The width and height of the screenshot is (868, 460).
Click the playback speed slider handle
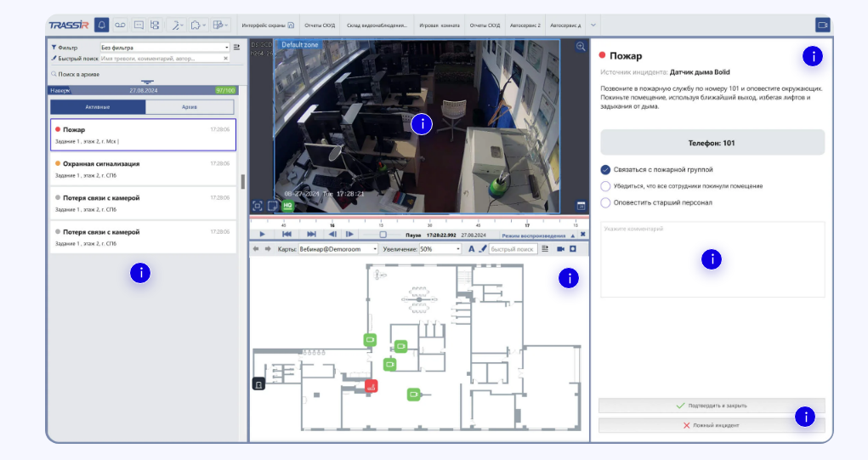[x=383, y=234]
